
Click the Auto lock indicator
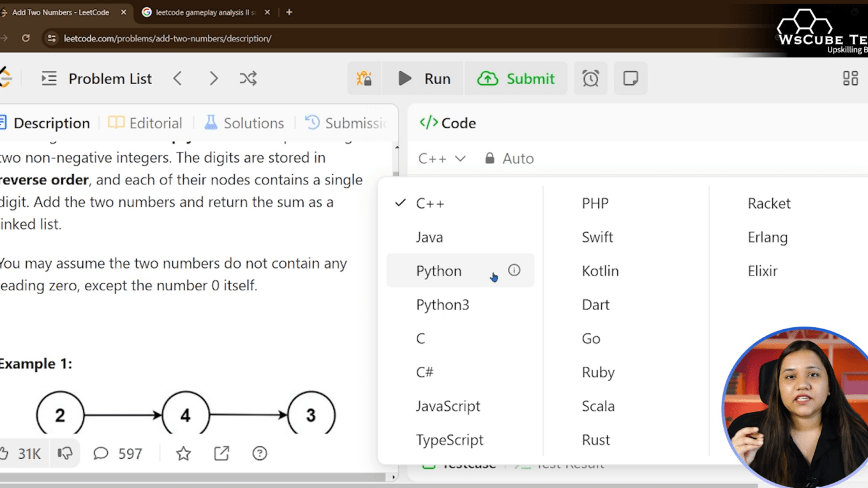coord(509,158)
